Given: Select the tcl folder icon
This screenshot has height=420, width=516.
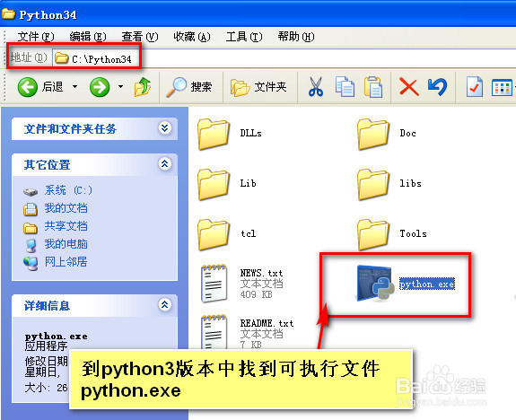Looking at the screenshot, I should pyautogui.click(x=214, y=234).
